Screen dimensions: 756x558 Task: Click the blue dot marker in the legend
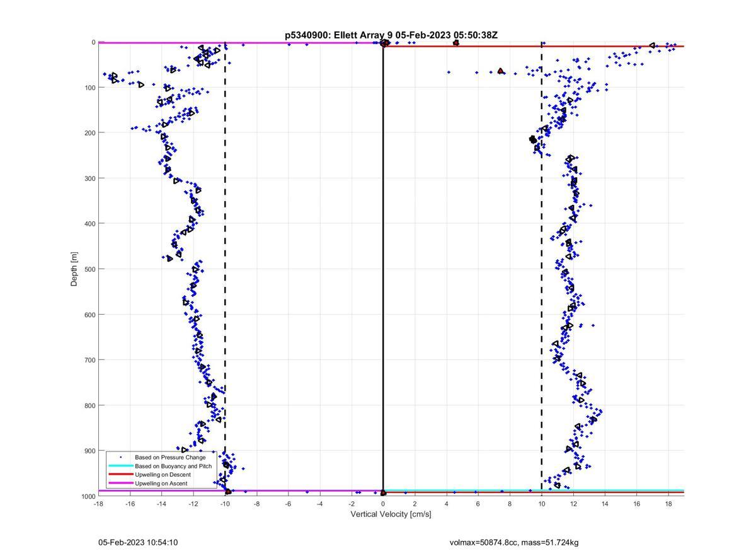[x=120, y=457]
